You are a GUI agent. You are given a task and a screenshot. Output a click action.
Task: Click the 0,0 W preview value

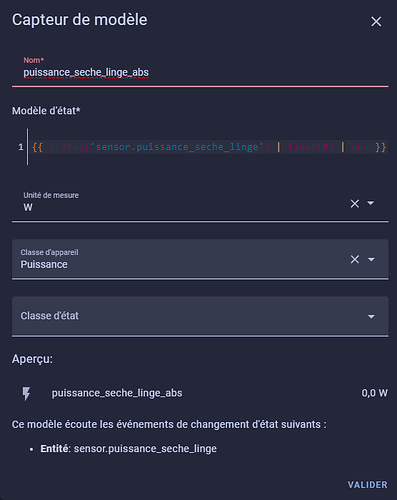pos(374,393)
